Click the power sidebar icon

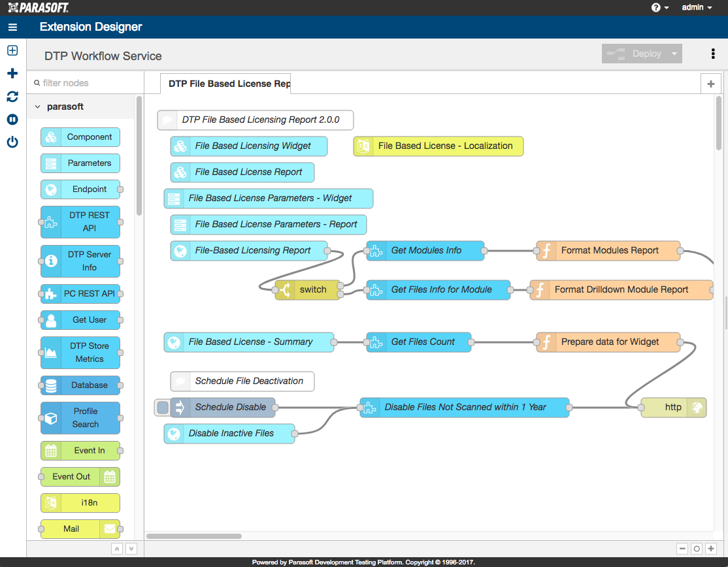point(12,142)
